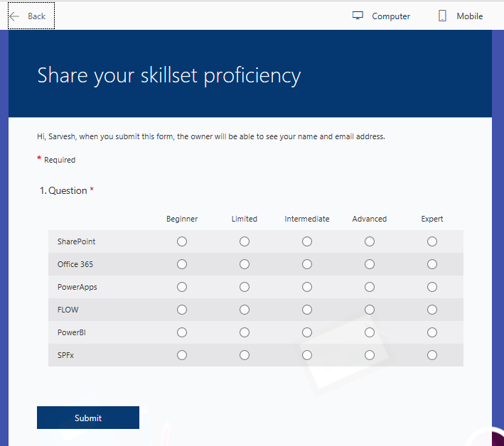The image size is (504, 446).
Task: Select Limited for Office 365
Action: tap(245, 264)
